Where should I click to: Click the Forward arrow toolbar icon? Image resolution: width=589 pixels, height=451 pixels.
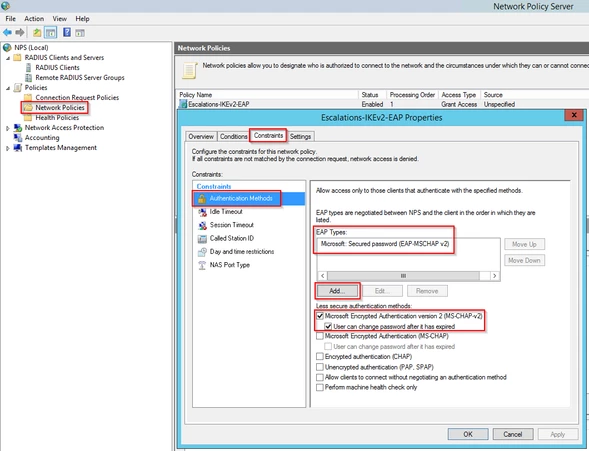pos(20,33)
